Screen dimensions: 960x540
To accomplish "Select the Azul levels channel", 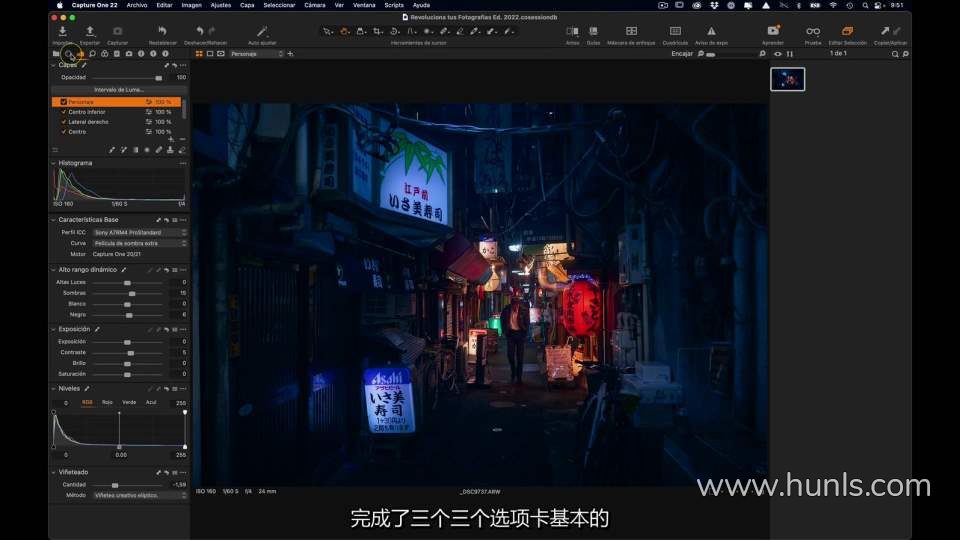I will 151,403.
